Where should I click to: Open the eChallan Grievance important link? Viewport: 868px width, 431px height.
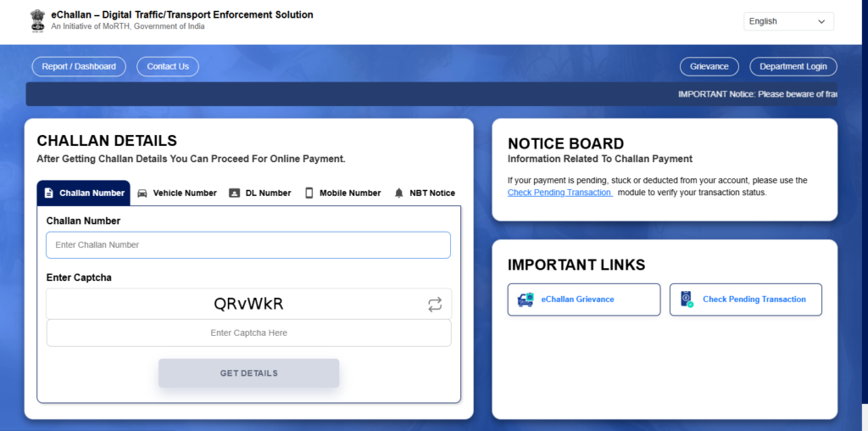584,299
